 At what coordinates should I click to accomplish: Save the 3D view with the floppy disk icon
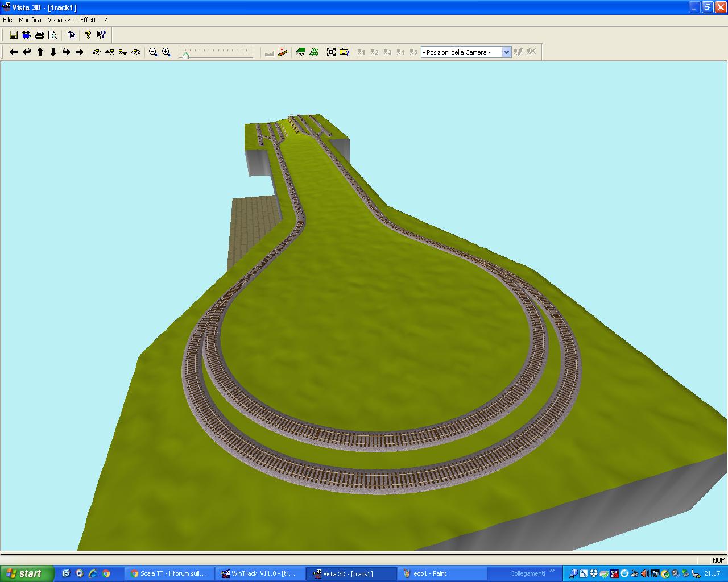pyautogui.click(x=14, y=35)
